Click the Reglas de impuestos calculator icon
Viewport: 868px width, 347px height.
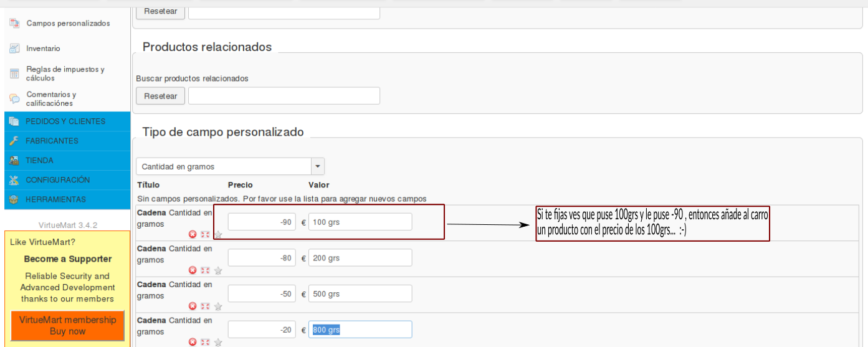14,74
